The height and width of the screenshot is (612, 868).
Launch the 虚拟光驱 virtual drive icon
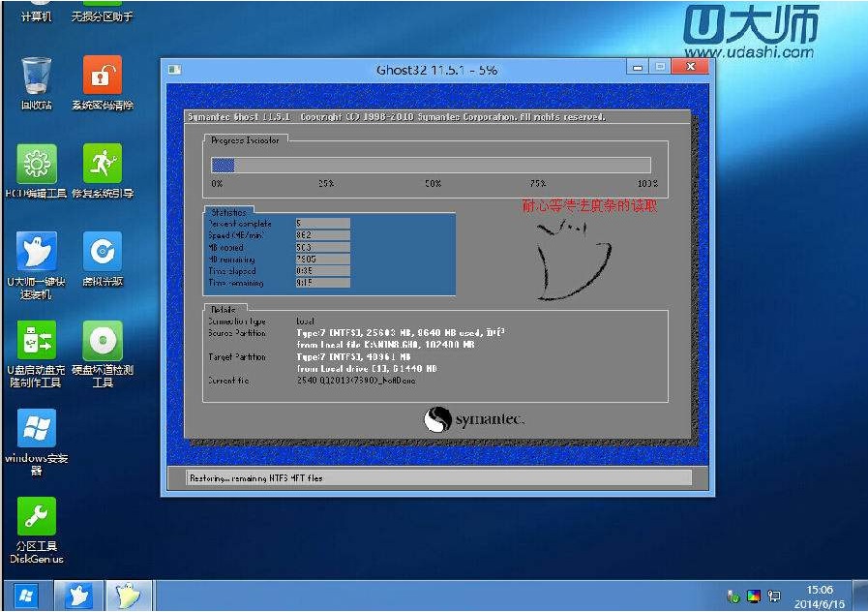(x=103, y=252)
